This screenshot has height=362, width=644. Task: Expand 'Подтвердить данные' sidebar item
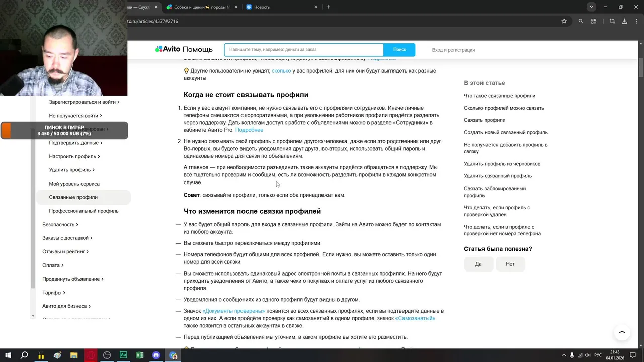click(x=75, y=143)
